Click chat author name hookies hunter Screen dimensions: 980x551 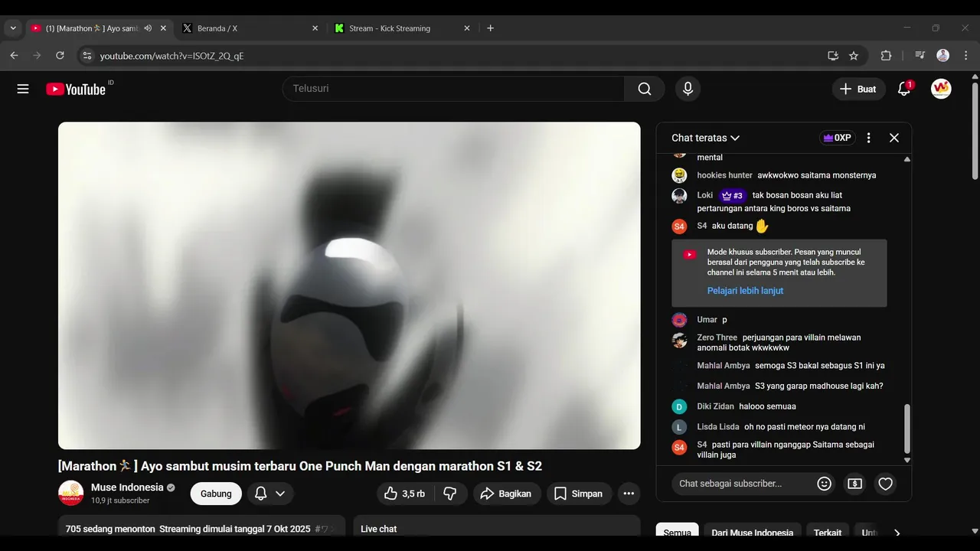pyautogui.click(x=724, y=175)
